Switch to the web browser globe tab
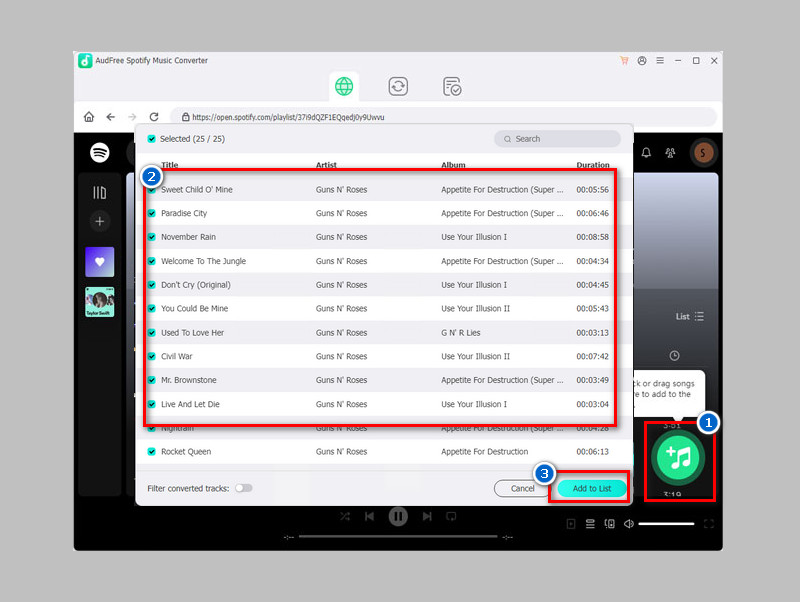The width and height of the screenshot is (800, 602). [x=344, y=86]
